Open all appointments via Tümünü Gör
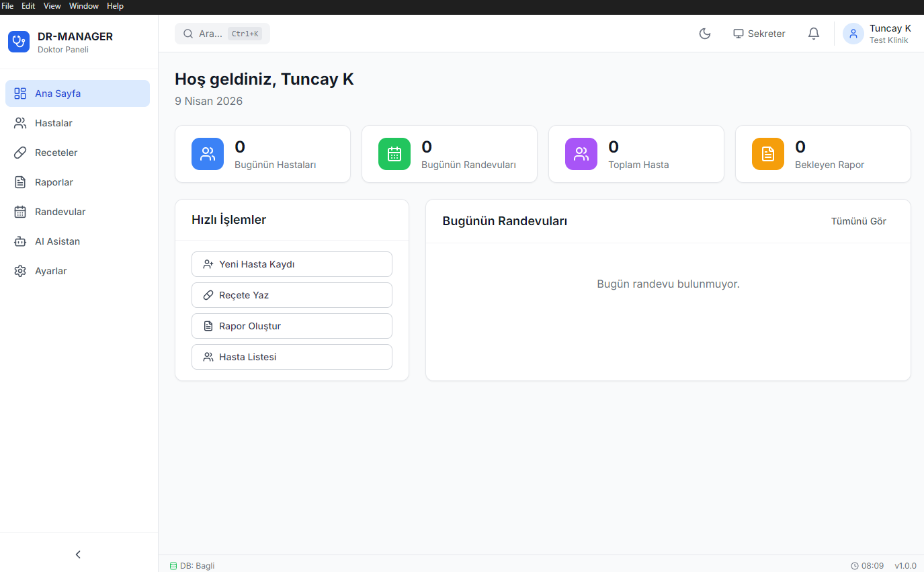 pos(858,220)
